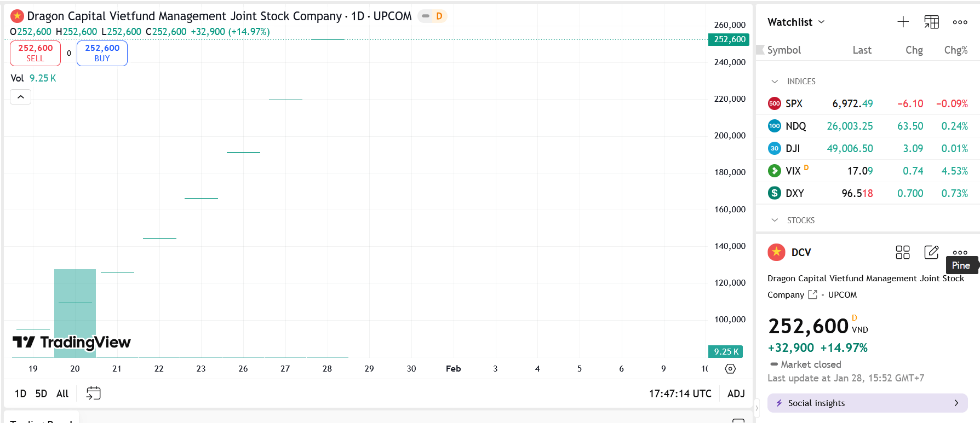Open chart time axis settings gear
The image size is (980, 423).
(730, 369)
